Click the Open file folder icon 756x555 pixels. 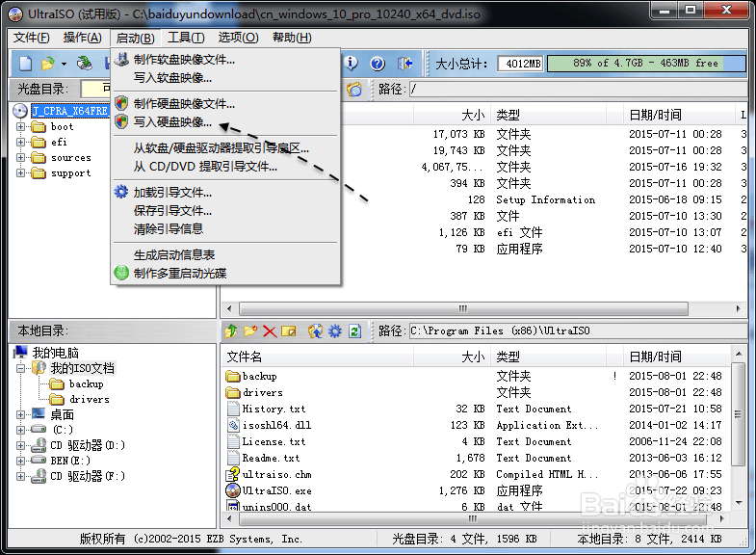(x=48, y=64)
